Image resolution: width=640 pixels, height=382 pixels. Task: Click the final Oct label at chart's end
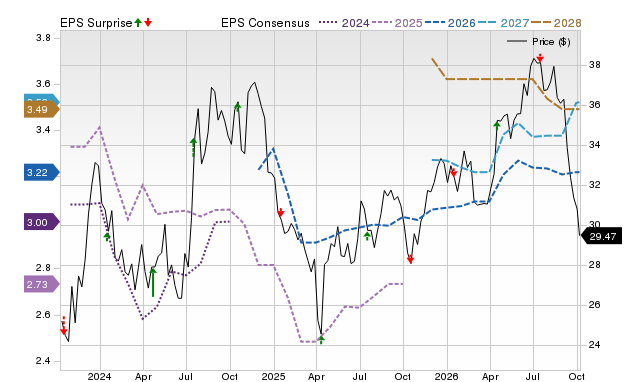tap(577, 376)
